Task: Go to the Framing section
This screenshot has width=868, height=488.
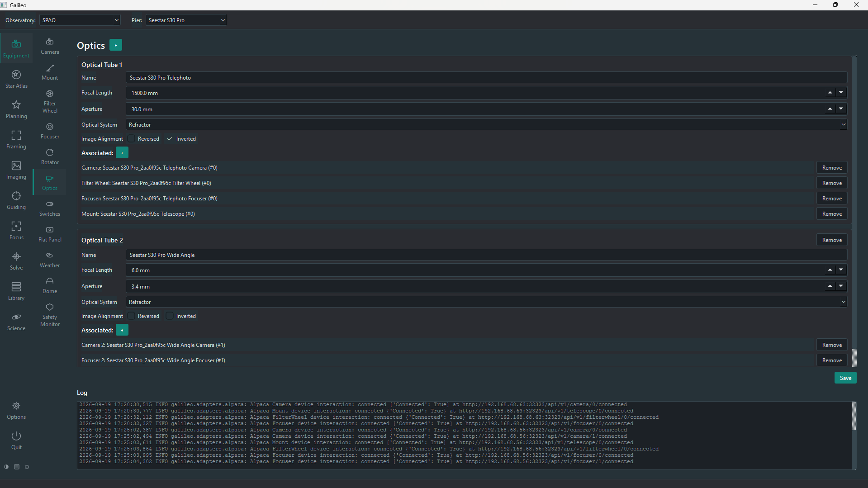Action: (x=16, y=140)
